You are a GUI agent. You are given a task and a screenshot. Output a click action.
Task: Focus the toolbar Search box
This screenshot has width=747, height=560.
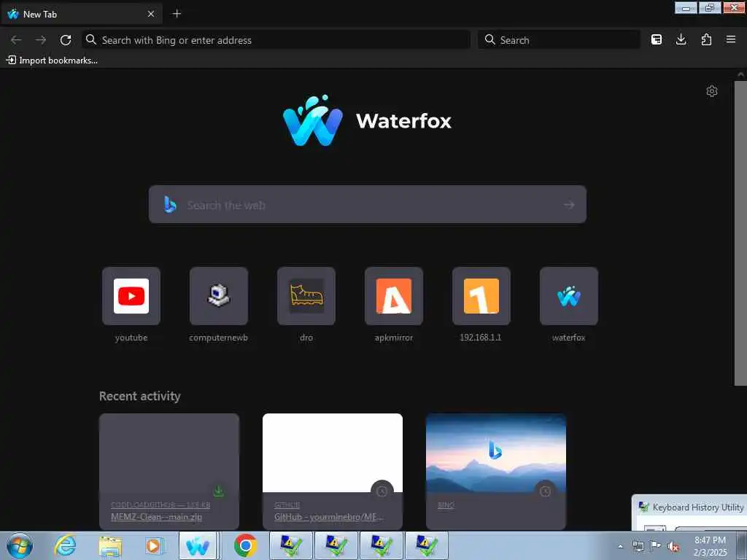[560, 40]
